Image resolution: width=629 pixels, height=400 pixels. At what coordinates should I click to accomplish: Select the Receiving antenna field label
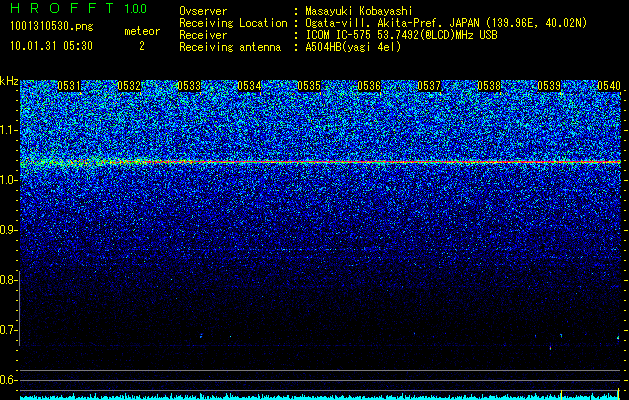tap(230, 47)
